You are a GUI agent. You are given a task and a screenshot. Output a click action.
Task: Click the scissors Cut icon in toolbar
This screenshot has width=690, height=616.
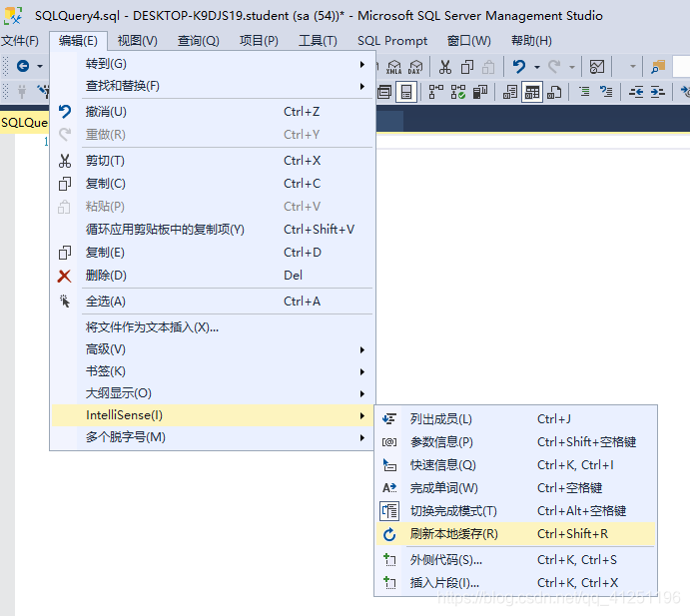click(445, 67)
